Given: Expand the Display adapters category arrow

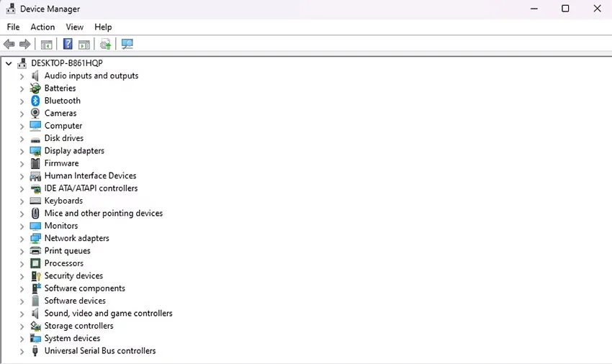Looking at the screenshot, I should pos(22,151).
